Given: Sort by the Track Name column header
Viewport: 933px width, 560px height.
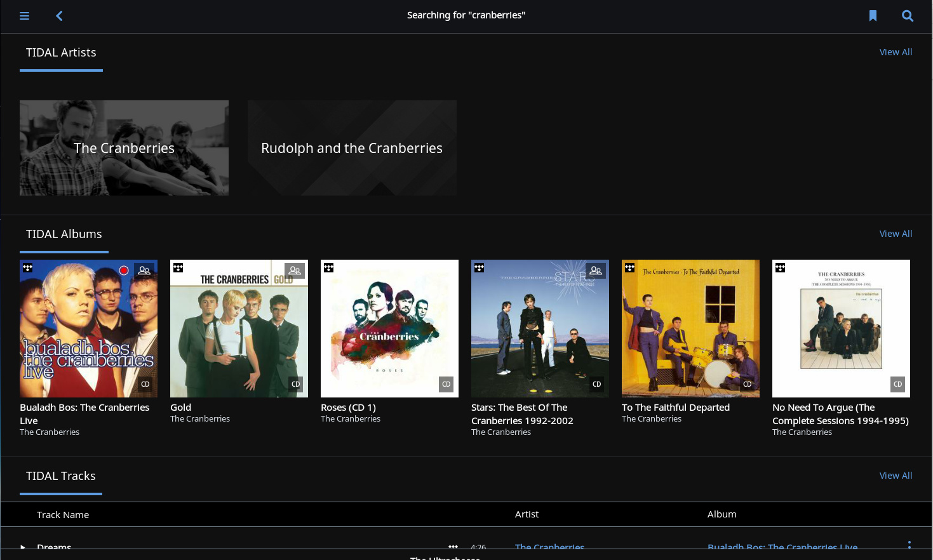Looking at the screenshot, I should coord(63,515).
